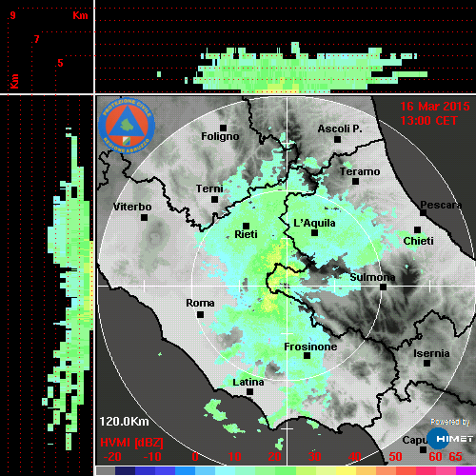Click the Protezione Civile Abruzzo logo
476x476 pixels.
[127, 126]
